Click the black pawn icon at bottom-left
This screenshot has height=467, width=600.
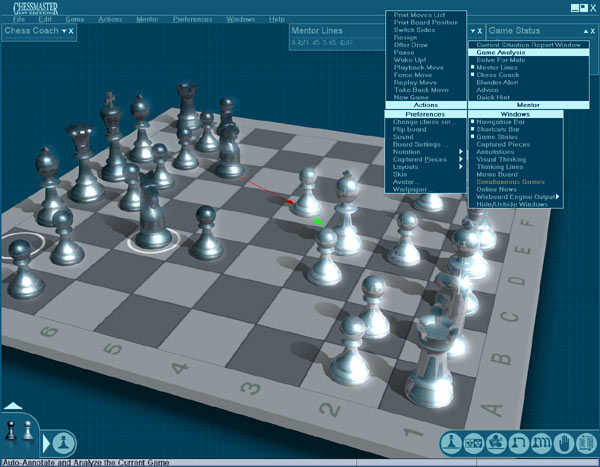coord(11,430)
